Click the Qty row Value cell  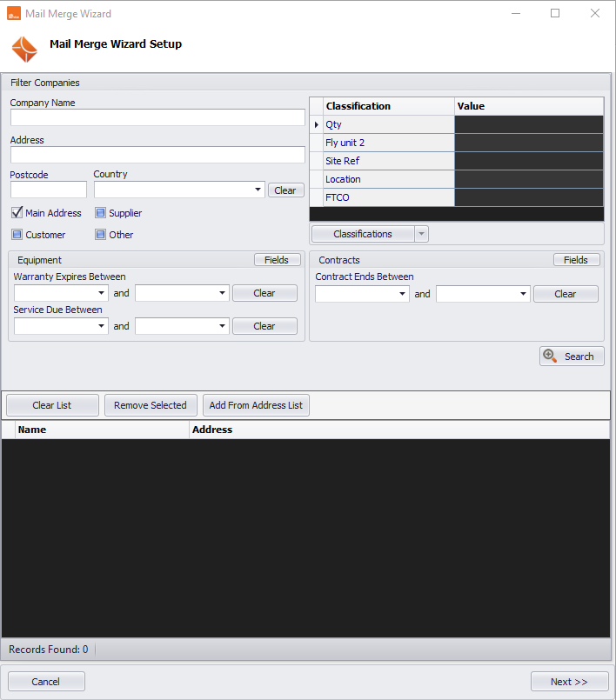[x=529, y=124]
